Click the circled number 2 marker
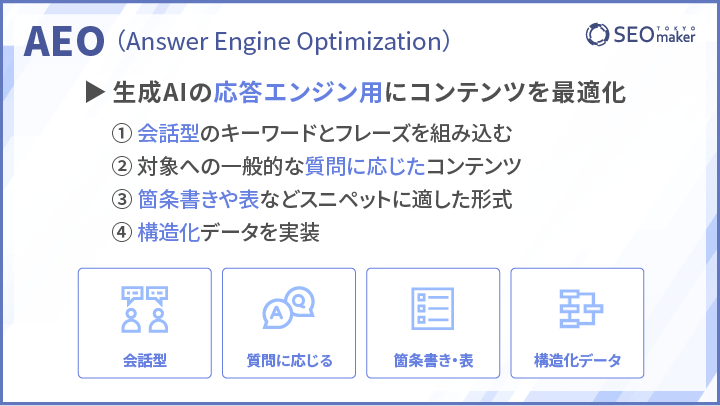This screenshot has height=406, width=720. click(x=122, y=166)
